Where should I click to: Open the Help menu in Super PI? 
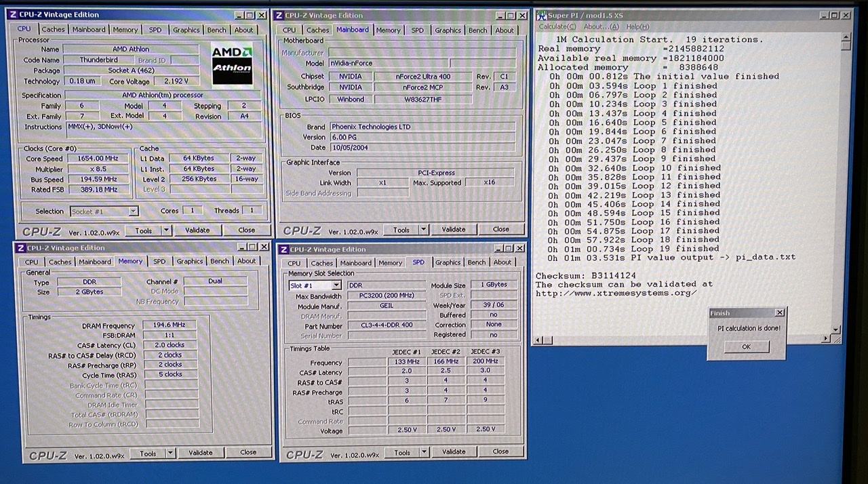(x=637, y=26)
